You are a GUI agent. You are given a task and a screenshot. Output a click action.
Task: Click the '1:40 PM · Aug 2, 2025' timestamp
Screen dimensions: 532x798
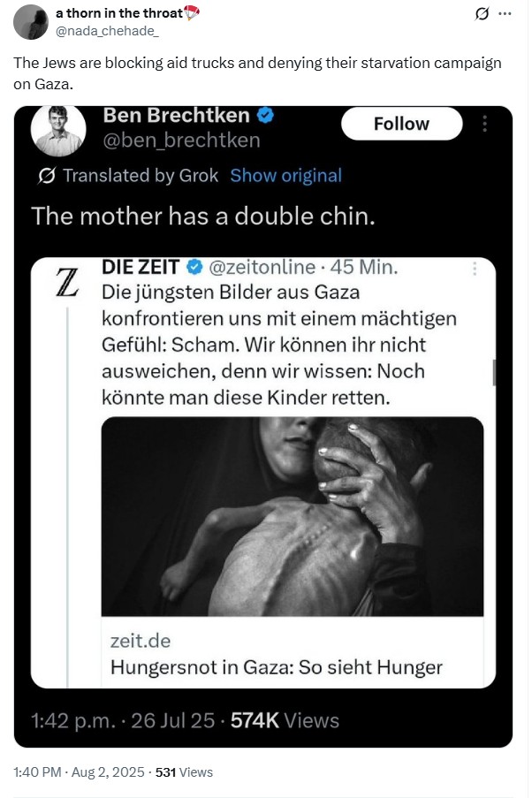(80, 771)
